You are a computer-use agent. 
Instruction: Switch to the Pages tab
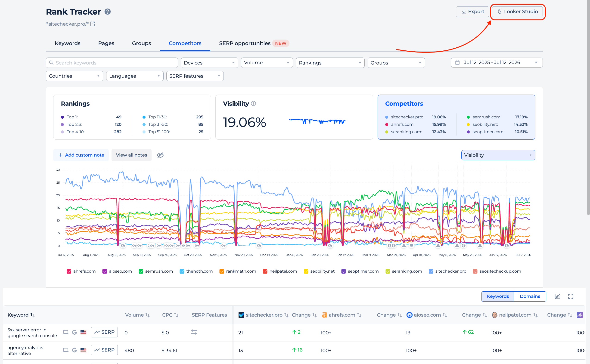[106, 43]
